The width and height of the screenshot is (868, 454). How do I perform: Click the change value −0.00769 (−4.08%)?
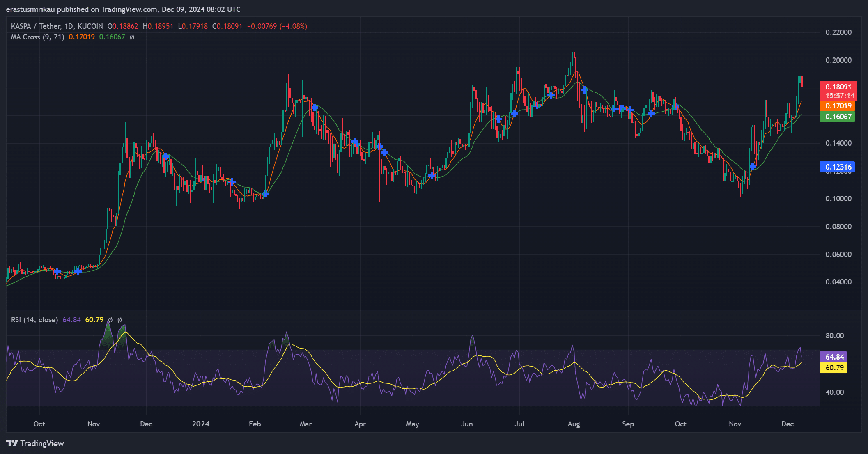coord(277,26)
